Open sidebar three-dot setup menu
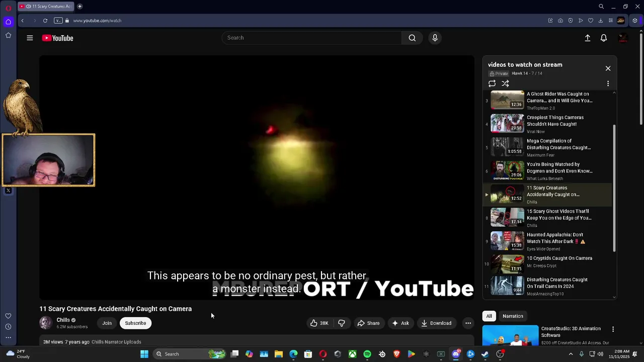Image resolution: width=644 pixels, height=362 pixels. 8,337
